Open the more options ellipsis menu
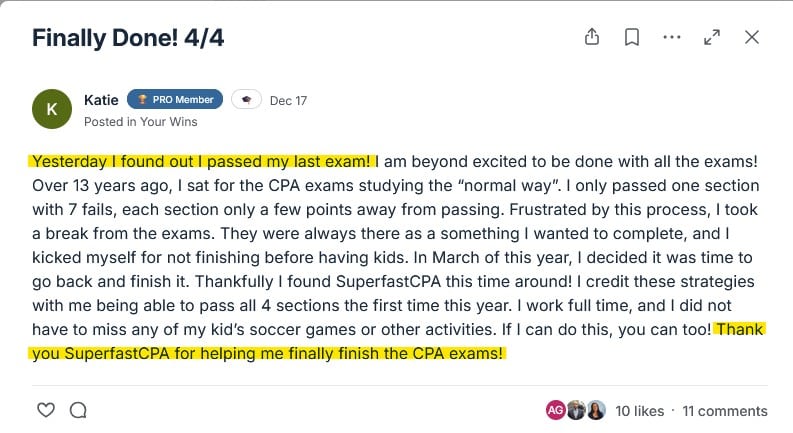The image size is (793, 433). pyautogui.click(x=672, y=38)
